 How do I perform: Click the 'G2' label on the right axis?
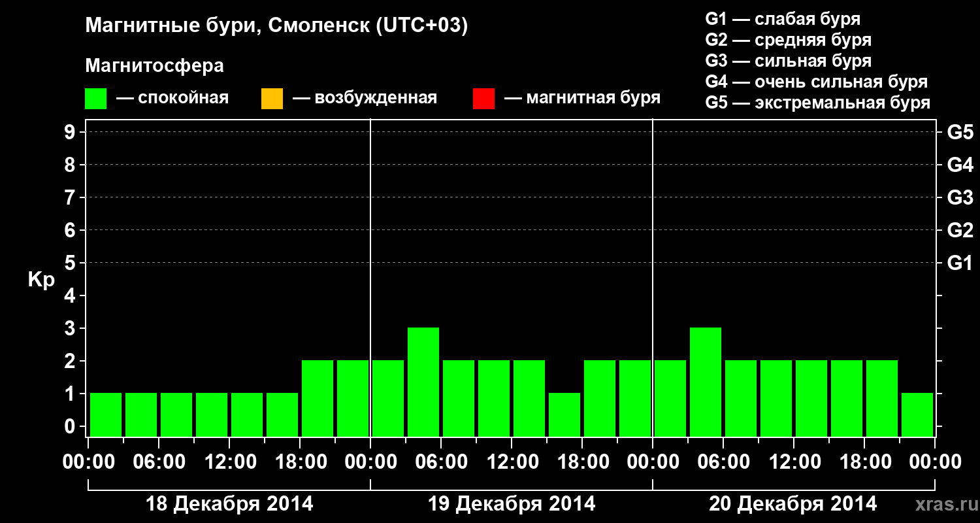(x=960, y=230)
